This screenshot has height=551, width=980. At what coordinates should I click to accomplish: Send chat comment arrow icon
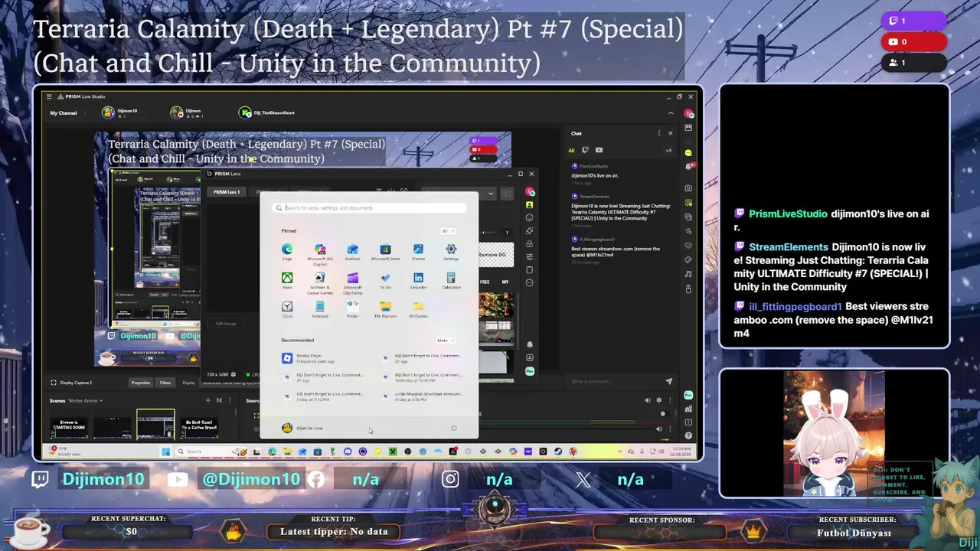coord(668,381)
